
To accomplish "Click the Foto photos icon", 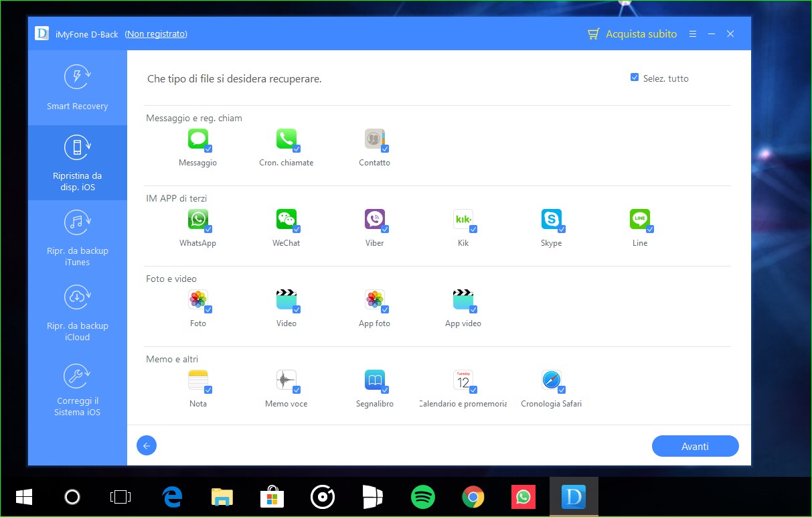I will pos(197,300).
